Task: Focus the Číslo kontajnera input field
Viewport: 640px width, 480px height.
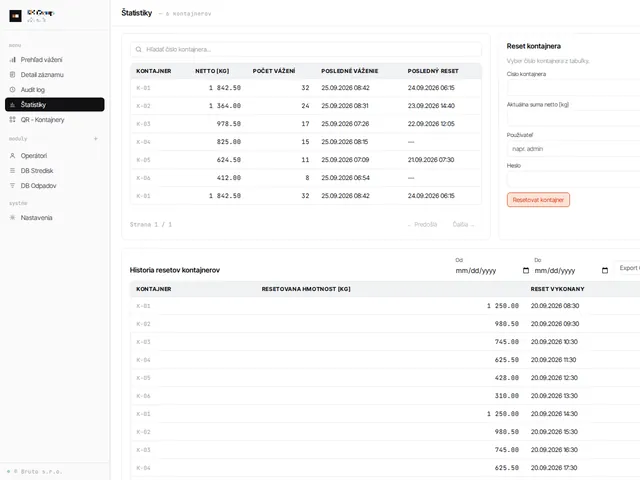Action: [x=573, y=88]
